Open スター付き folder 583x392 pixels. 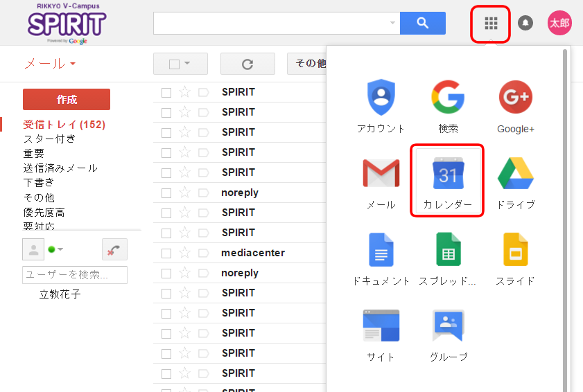coord(49,139)
